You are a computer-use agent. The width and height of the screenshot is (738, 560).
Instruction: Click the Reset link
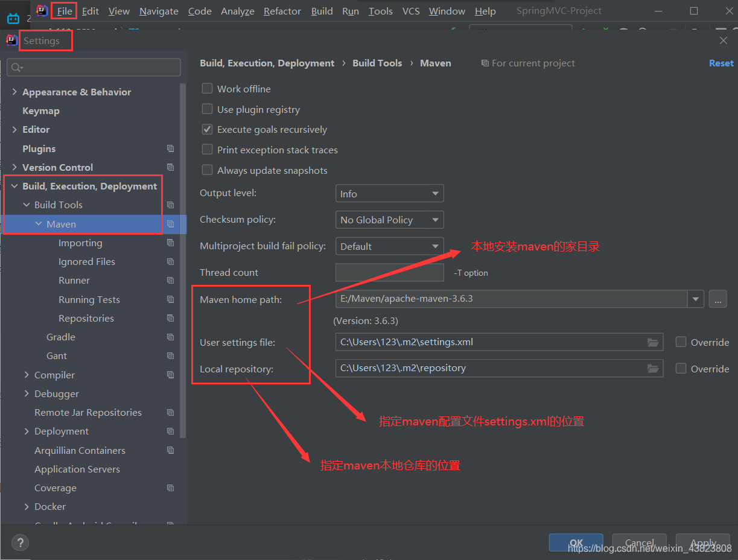click(x=721, y=63)
